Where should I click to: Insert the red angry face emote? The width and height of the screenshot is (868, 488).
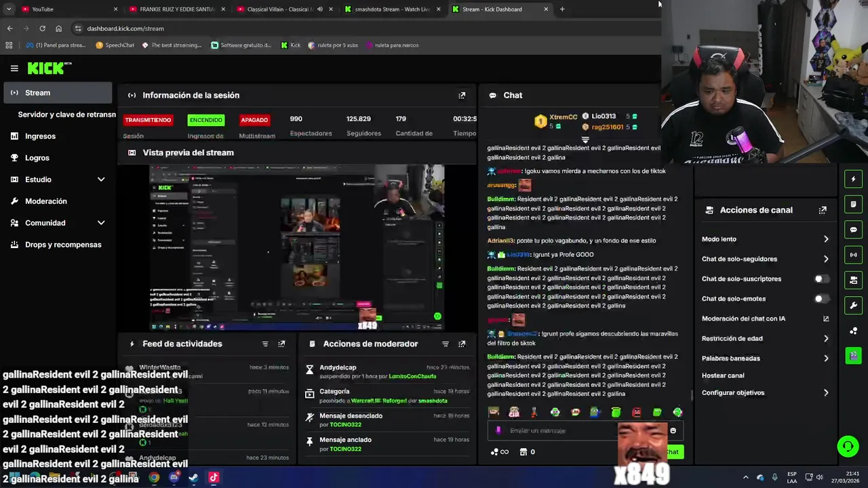[x=637, y=412]
